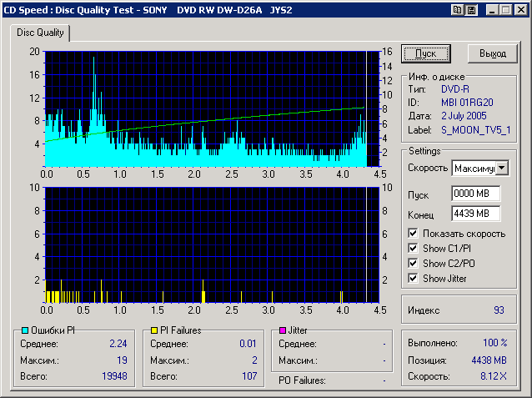The width and height of the screenshot is (532, 398).
Task: Click the Индекс quality score value
Action: tap(499, 310)
